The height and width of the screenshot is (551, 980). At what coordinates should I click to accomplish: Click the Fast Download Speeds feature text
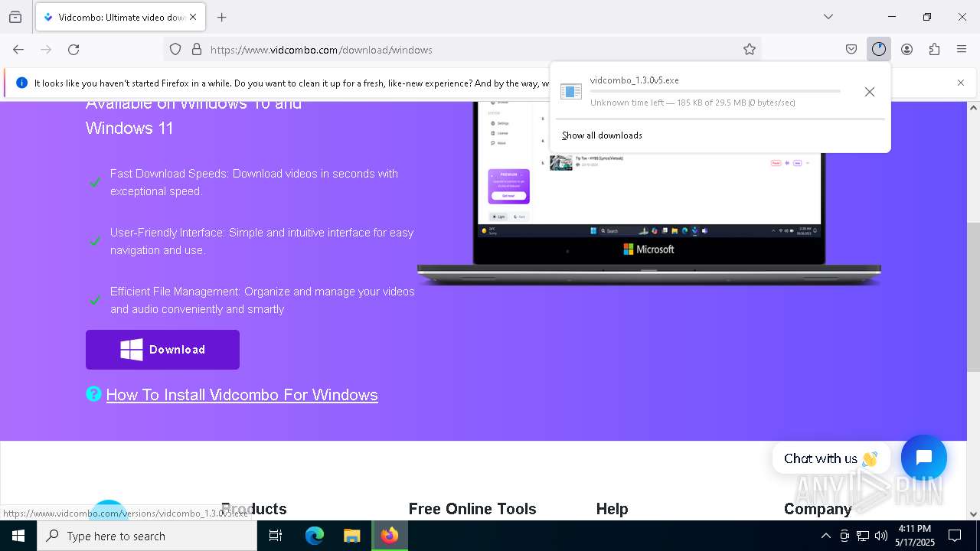click(x=254, y=182)
